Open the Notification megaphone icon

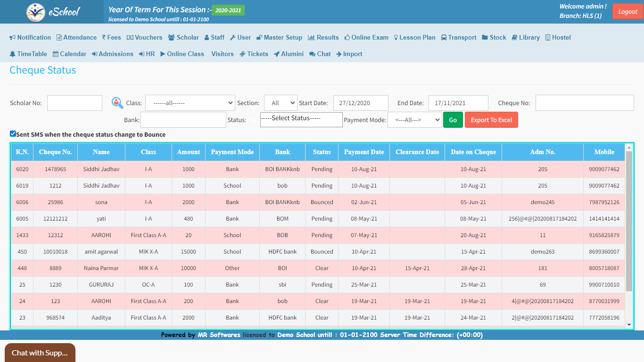pyautogui.click(x=13, y=38)
